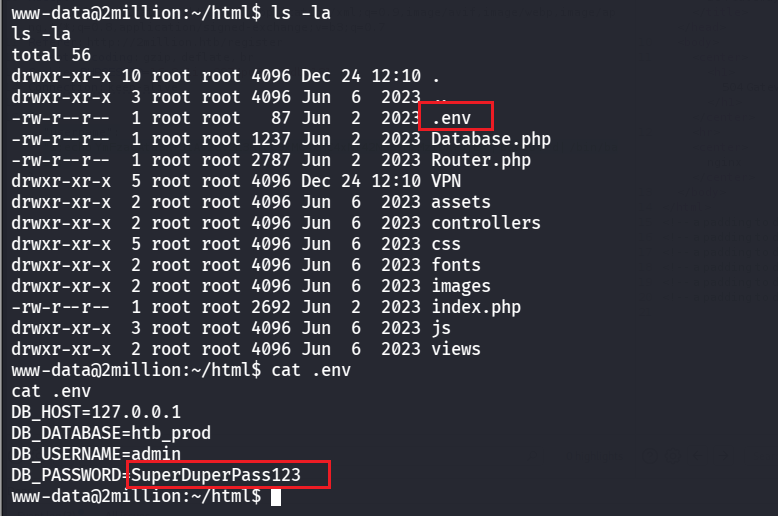Viewport: 778px width, 516px height.
Task: Click the js directory name
Action: tap(441, 328)
